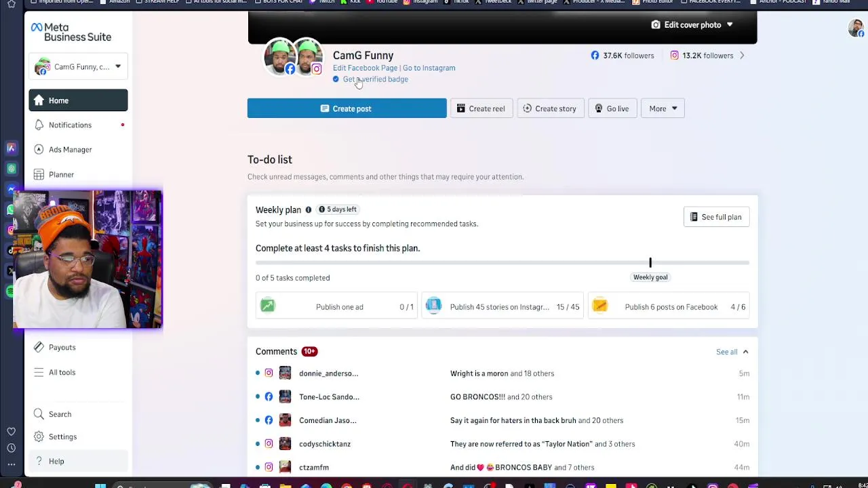Click See all comments link
The height and width of the screenshot is (488, 868).
pyautogui.click(x=726, y=352)
